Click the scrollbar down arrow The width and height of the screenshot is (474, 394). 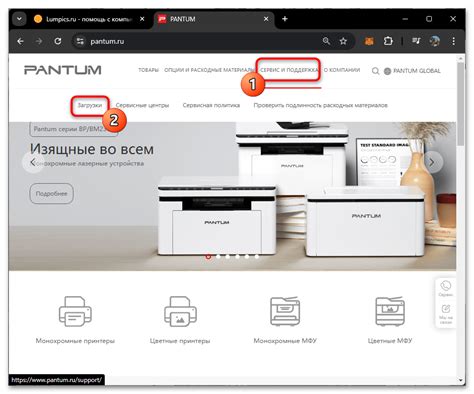click(461, 380)
